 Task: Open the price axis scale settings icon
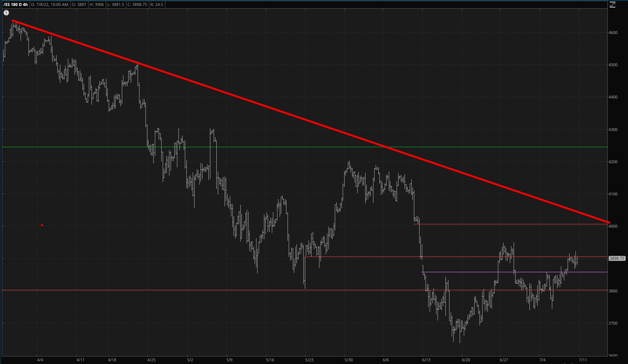[612, 4]
